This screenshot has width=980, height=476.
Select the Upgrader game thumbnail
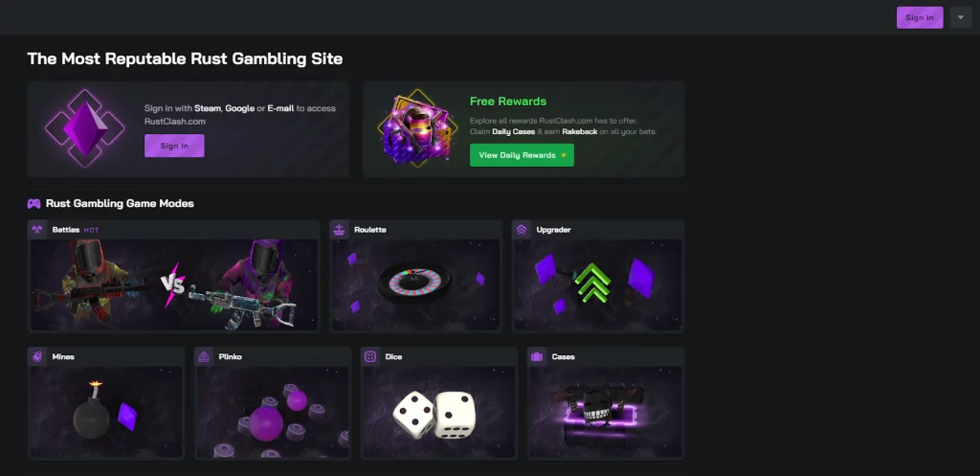tap(598, 284)
